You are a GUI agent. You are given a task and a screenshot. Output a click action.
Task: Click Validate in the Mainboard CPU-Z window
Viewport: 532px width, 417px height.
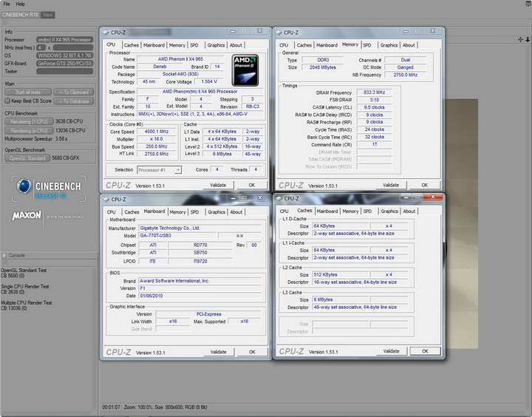(x=219, y=352)
